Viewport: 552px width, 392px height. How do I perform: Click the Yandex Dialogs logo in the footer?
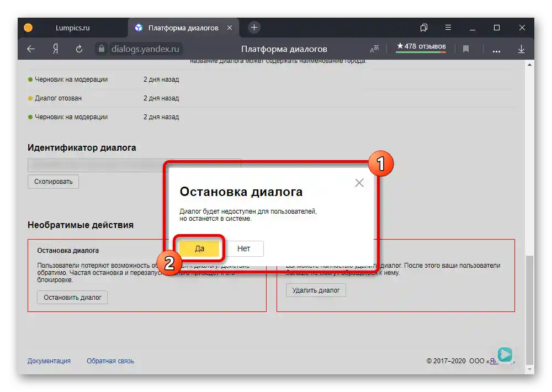[505, 355]
